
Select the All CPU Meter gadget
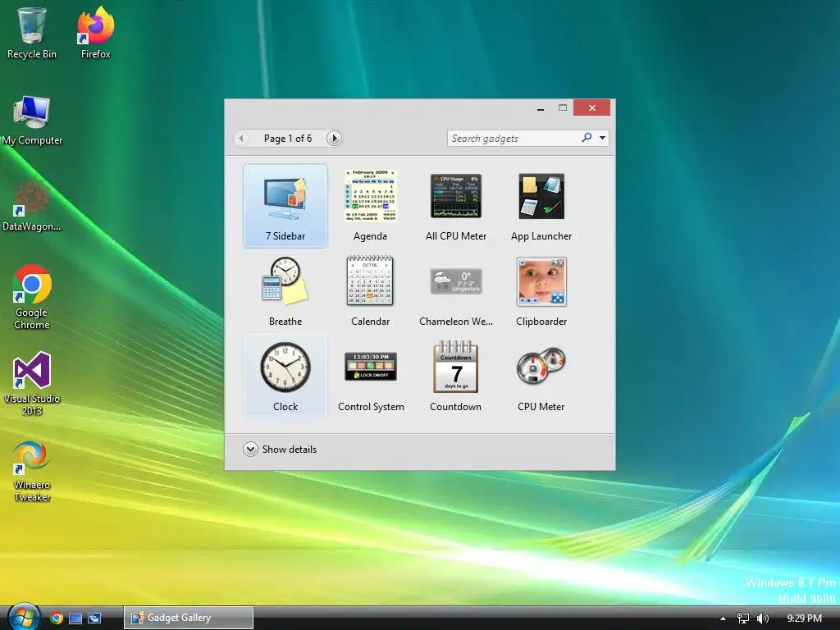point(456,206)
